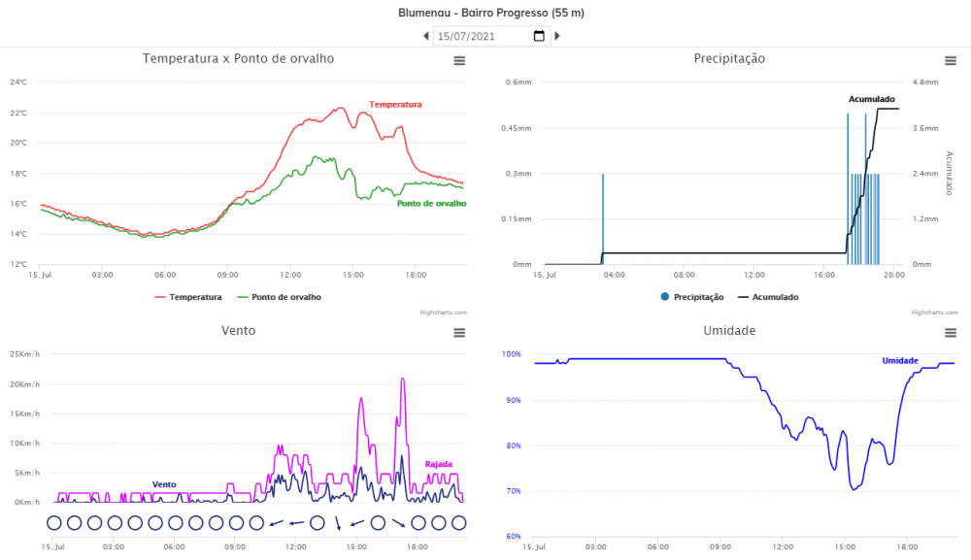Image resolution: width=971 pixels, height=560 pixels.
Task: Open the Vento chart hamburger menu
Action: pyautogui.click(x=459, y=333)
